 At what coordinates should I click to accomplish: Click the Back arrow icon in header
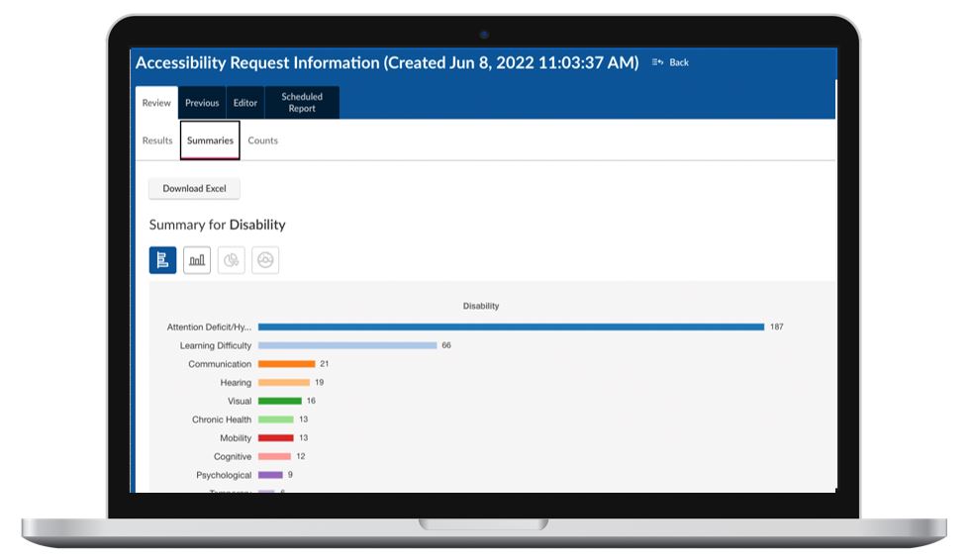point(658,62)
